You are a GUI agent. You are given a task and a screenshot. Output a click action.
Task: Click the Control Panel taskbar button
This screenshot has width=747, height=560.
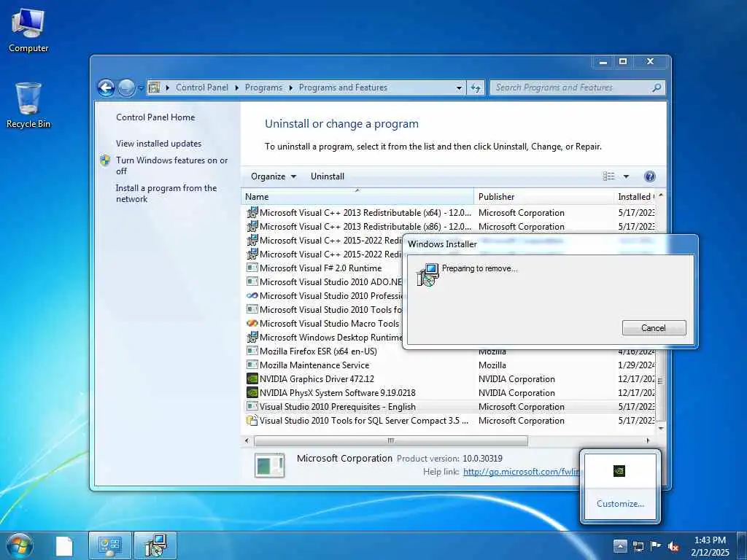[110, 545]
